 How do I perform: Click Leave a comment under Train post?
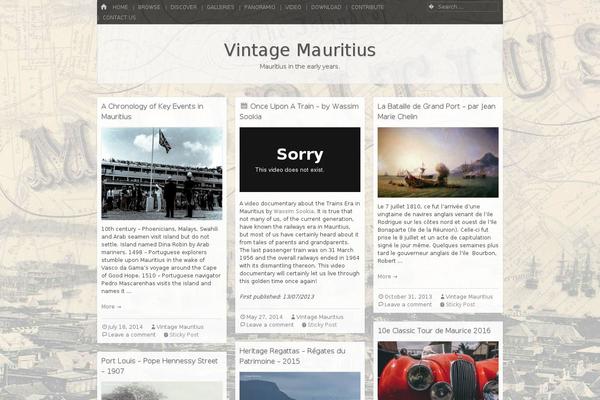(x=270, y=325)
